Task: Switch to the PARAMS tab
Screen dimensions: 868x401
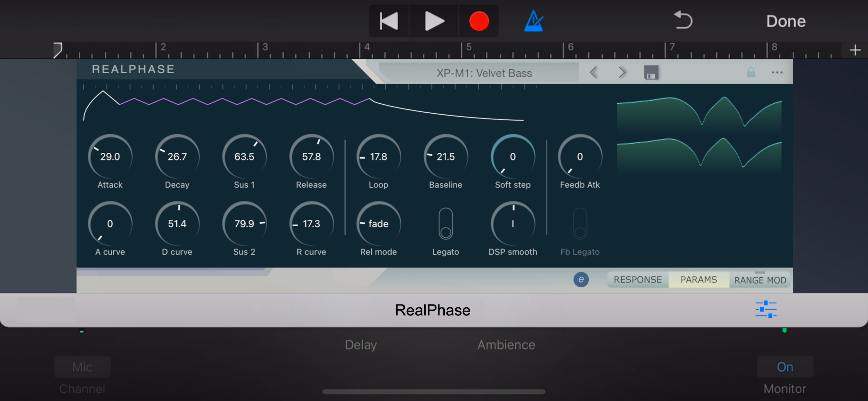Action: (698, 279)
